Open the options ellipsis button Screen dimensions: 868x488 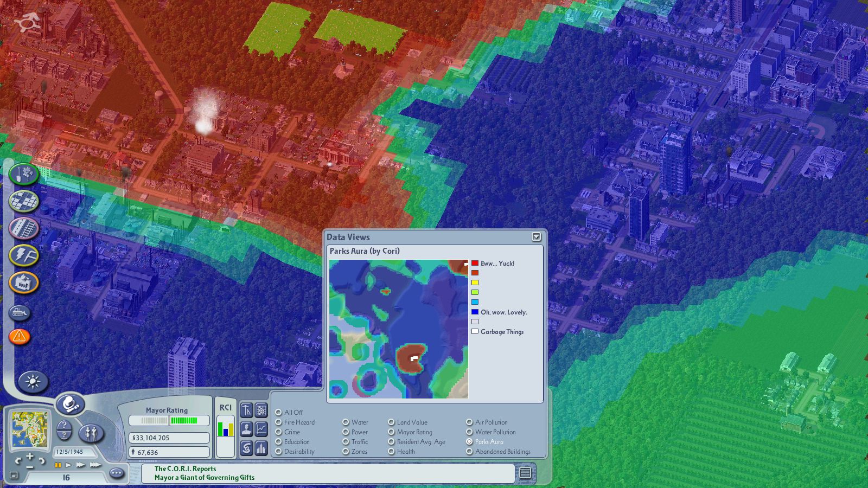(117, 473)
